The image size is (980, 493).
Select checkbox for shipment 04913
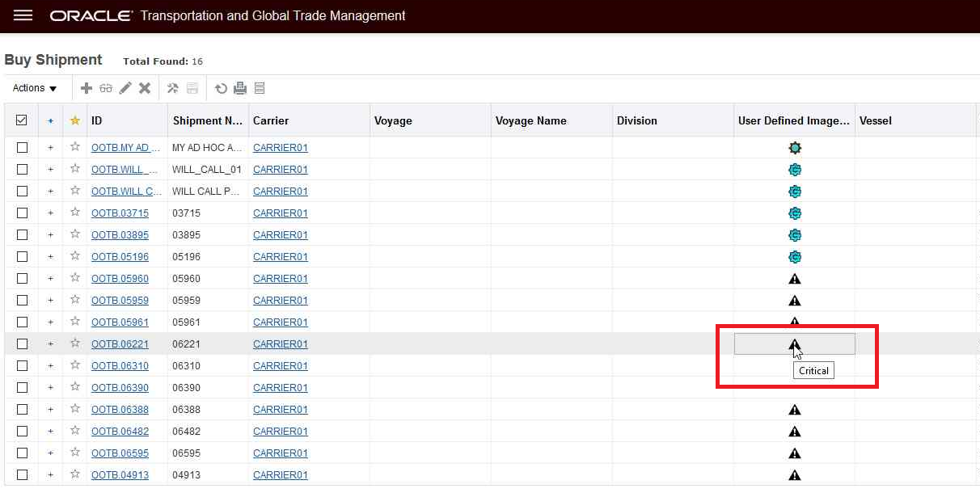22,475
